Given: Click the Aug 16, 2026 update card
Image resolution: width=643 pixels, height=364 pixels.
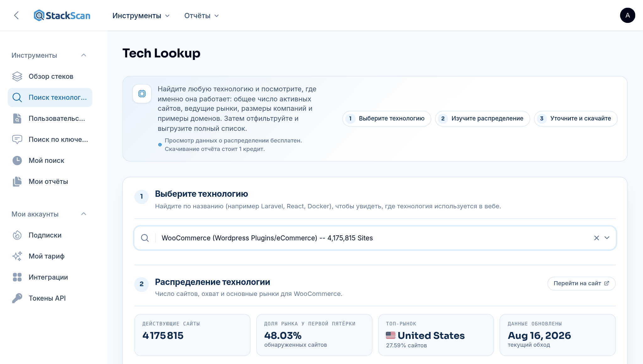Looking at the screenshot, I should pos(557,335).
